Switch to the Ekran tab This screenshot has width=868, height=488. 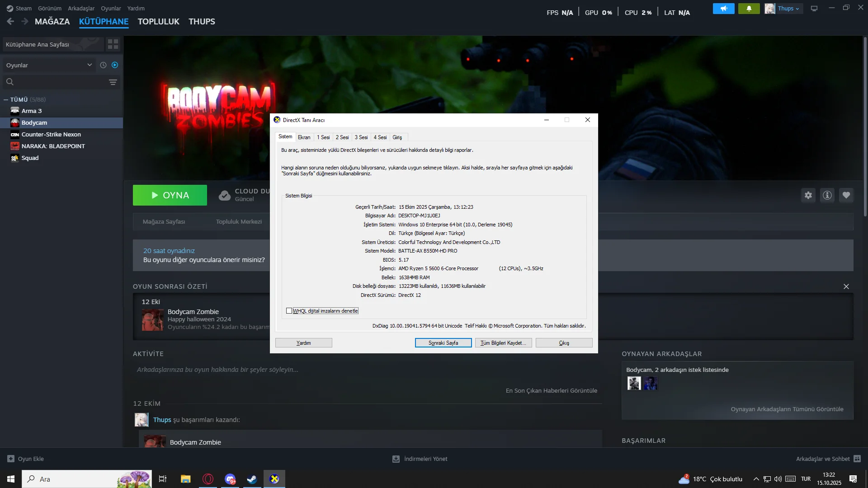tap(304, 137)
